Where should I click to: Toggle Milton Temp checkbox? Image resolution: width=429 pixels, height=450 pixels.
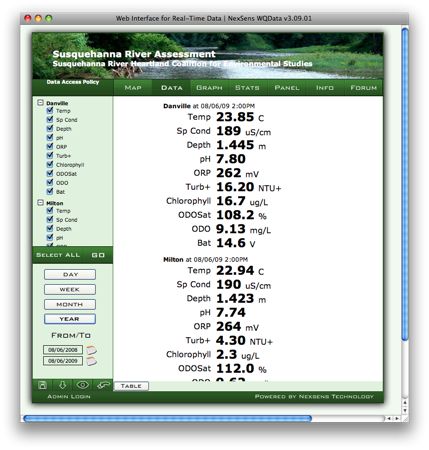coord(50,210)
